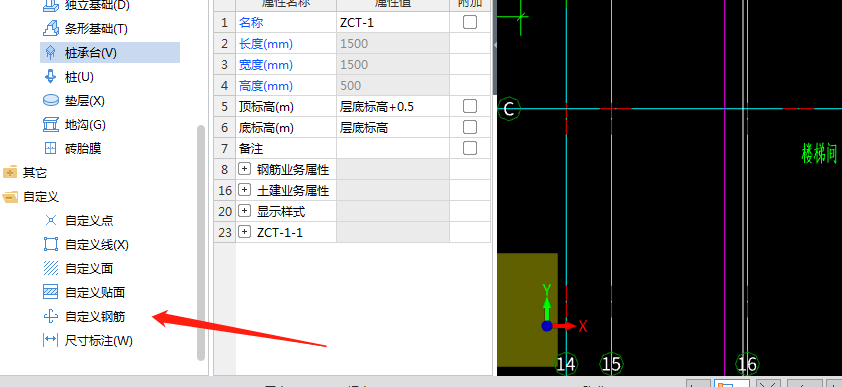Edit the 名称 value ZCT-1

coord(393,23)
